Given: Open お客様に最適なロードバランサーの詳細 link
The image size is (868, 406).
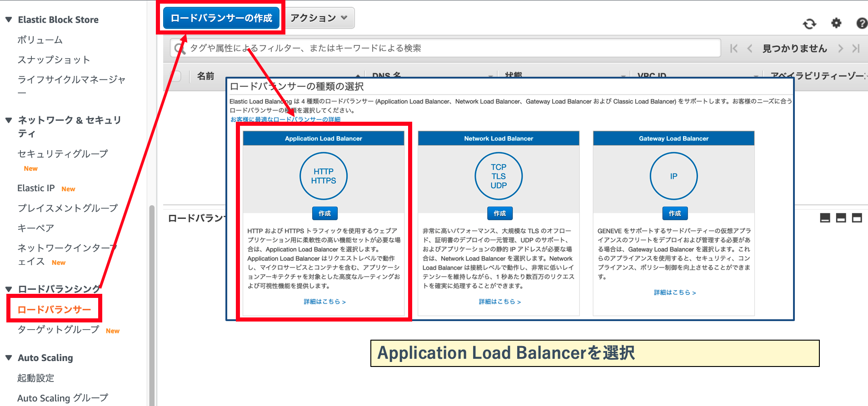Looking at the screenshot, I should coord(285,119).
